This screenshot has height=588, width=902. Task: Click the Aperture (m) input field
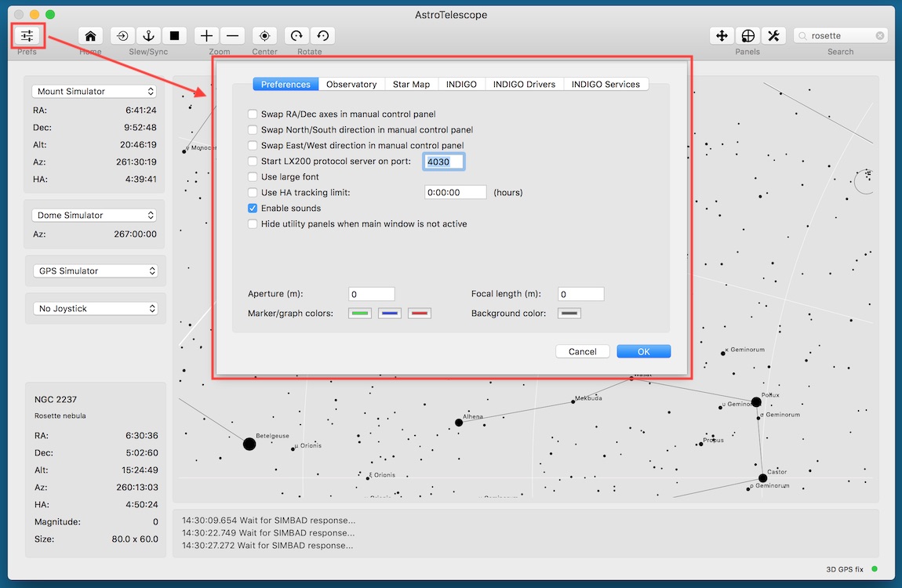(372, 294)
